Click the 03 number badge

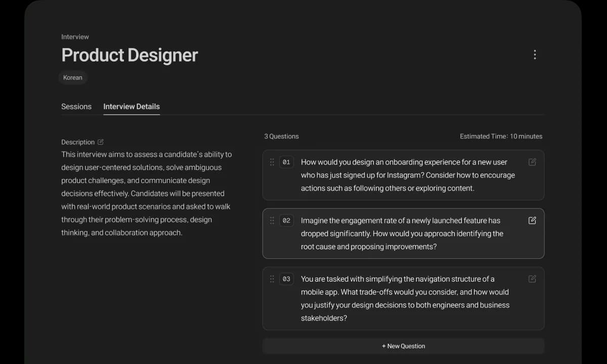[x=286, y=279]
